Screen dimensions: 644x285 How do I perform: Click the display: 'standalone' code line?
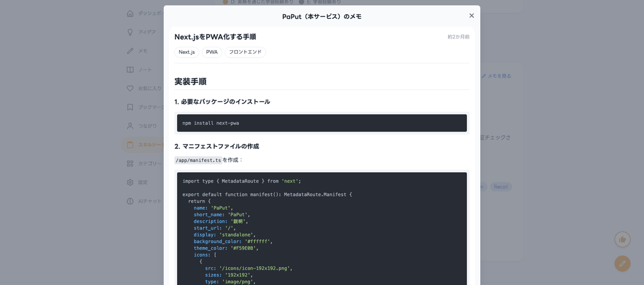tap(225, 235)
